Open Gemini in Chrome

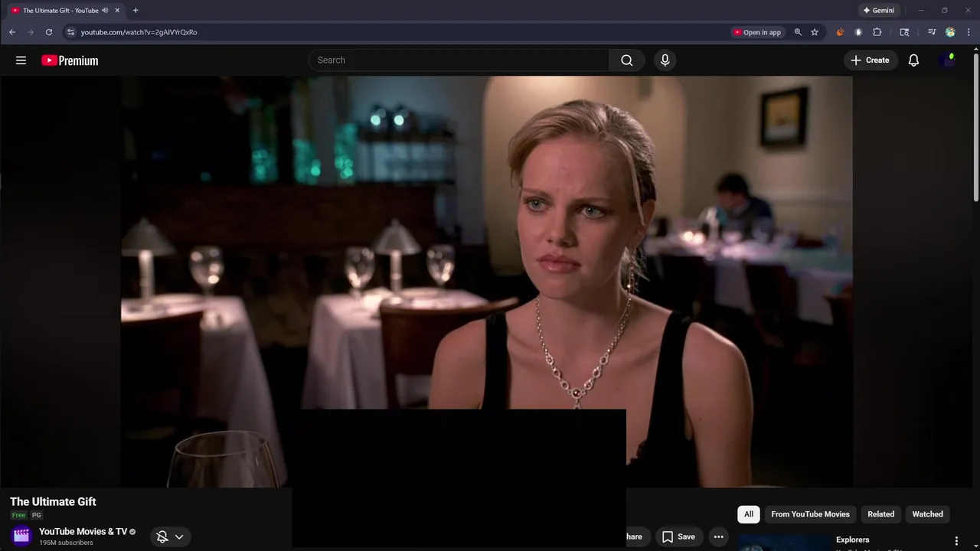[878, 11]
